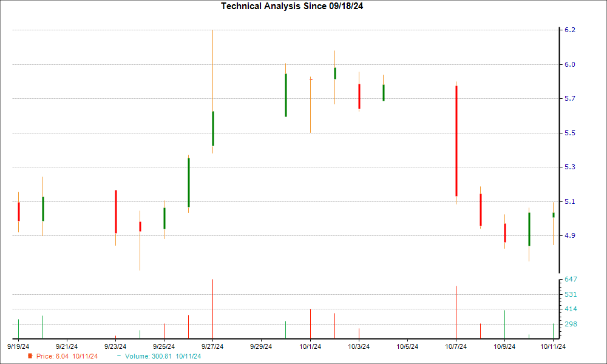This screenshot has width=607, height=364.
Task: Click the teal Volume legend dash marker
Action: click(119, 356)
